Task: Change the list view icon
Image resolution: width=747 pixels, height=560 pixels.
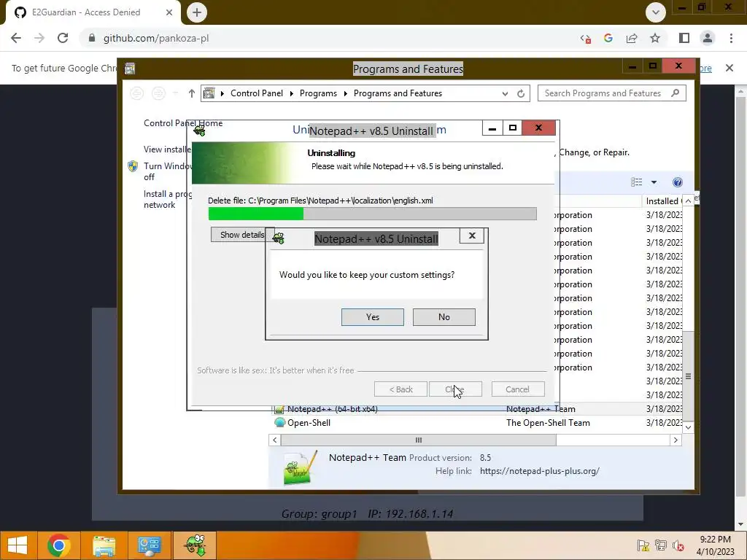Action: click(x=636, y=182)
